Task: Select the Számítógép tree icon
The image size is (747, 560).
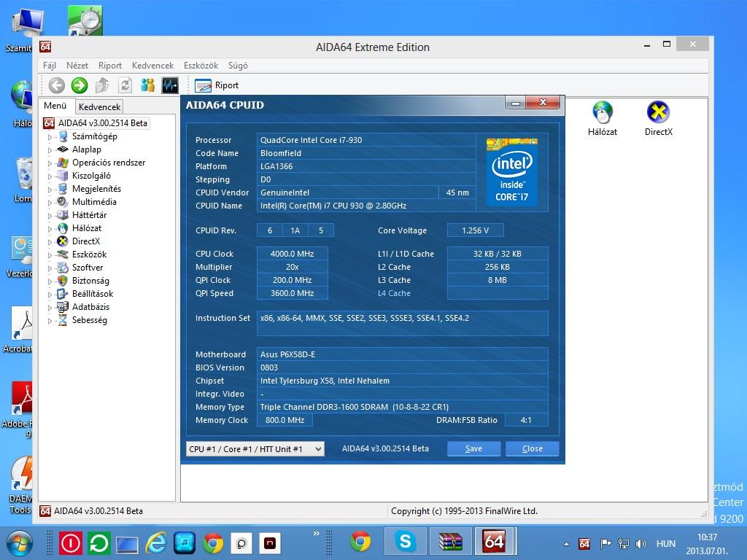Action: point(63,136)
